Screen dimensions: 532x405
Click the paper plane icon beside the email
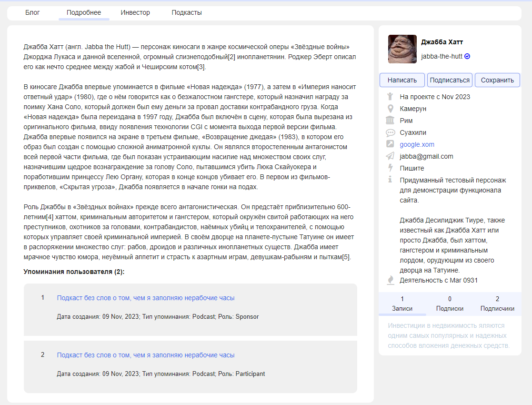(390, 156)
